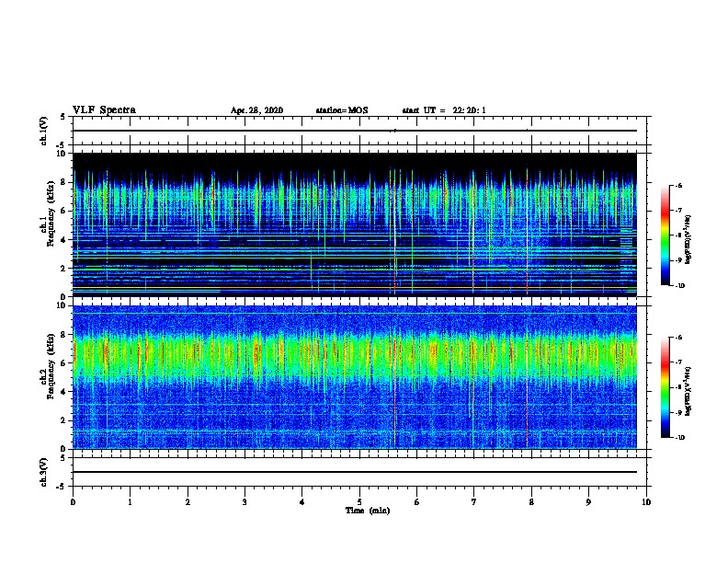The height and width of the screenshot is (563, 728).
Task: Click the ch.1 spectrogram color scale bar
Action: pos(665,236)
